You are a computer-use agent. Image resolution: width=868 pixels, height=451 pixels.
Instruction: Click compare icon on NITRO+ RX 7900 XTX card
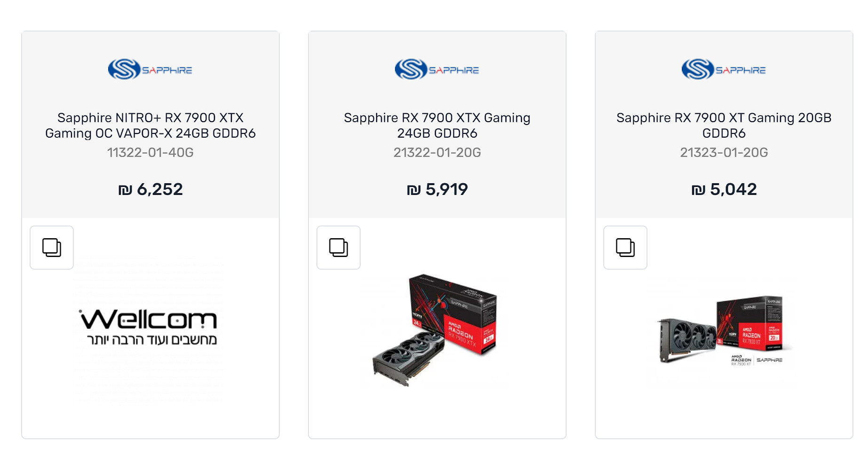tap(52, 248)
